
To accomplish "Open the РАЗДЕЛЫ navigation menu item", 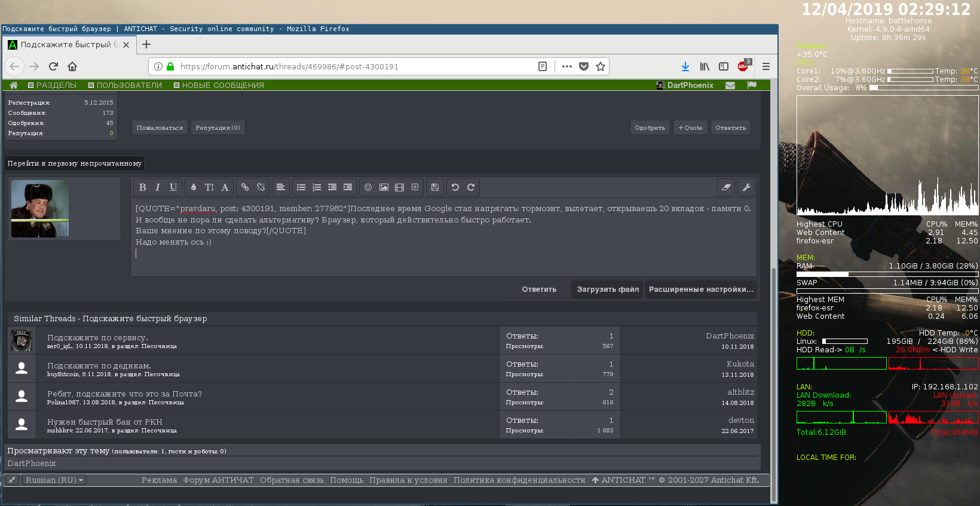I will click(56, 86).
